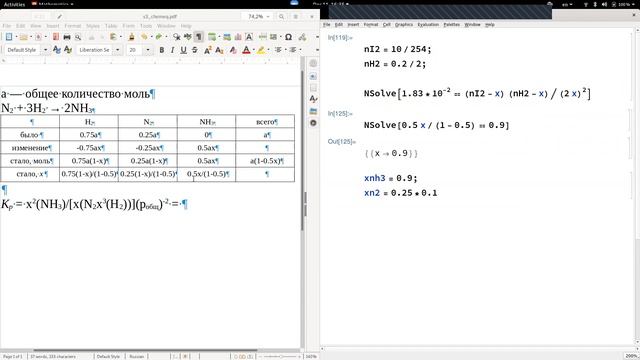
Task: Click the Out[125] result cell in Mathematica
Action: coord(391,153)
